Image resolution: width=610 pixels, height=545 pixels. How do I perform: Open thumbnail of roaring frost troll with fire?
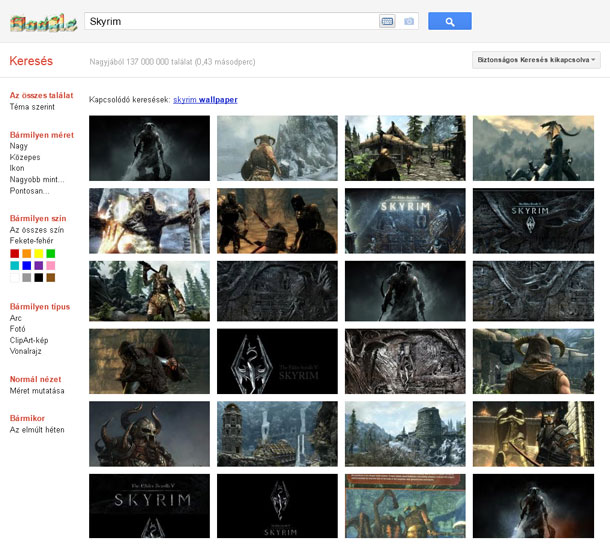(149, 221)
